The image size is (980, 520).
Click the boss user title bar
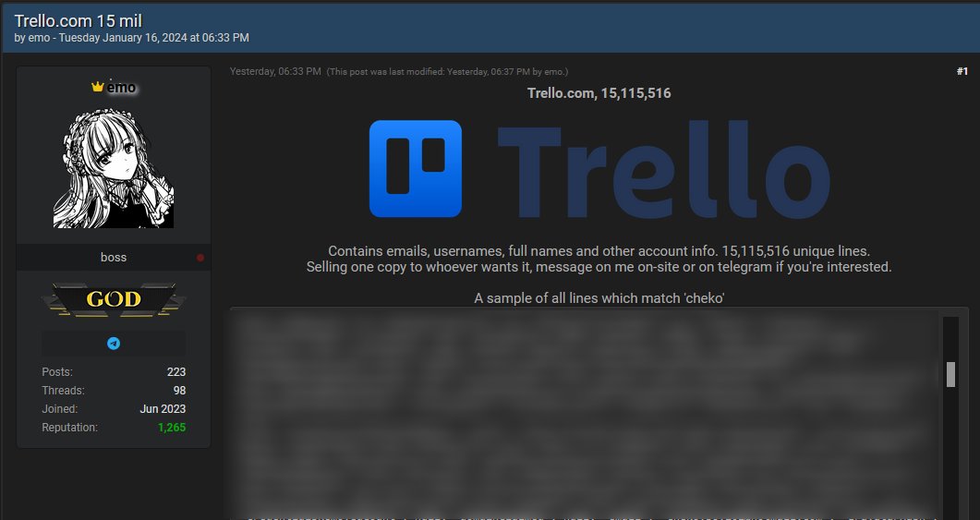[x=114, y=257]
